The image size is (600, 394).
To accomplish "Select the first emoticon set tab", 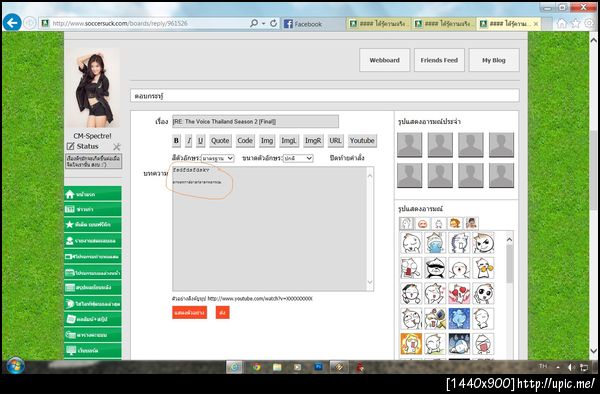I will click(406, 223).
